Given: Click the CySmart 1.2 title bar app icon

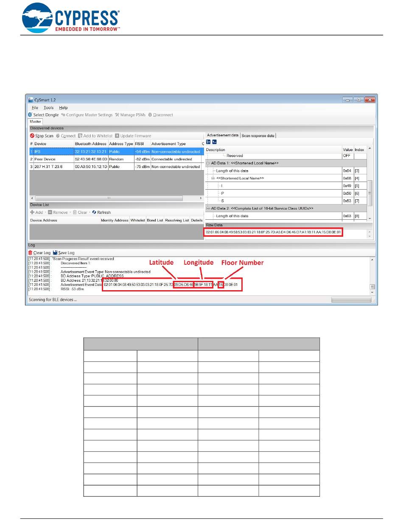Looking at the screenshot, I should pyautogui.click(x=31, y=100).
